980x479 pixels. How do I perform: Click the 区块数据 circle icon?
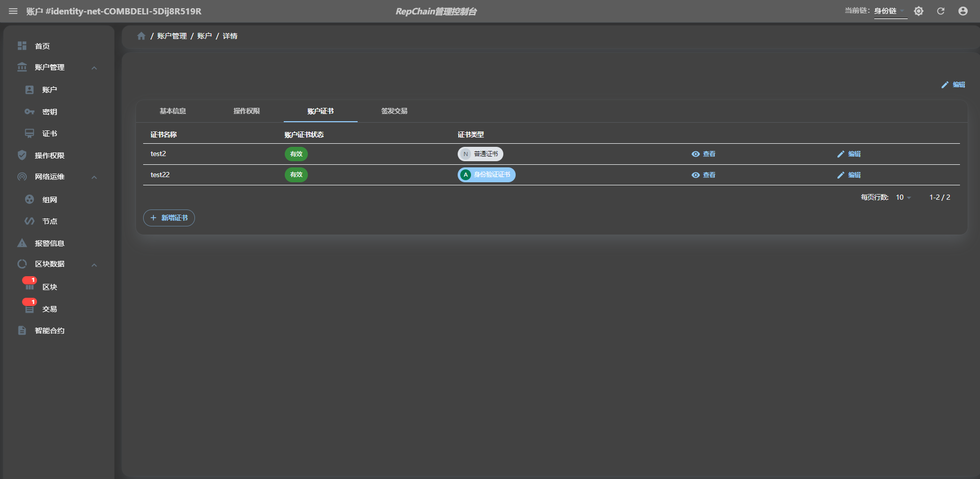pyautogui.click(x=22, y=264)
